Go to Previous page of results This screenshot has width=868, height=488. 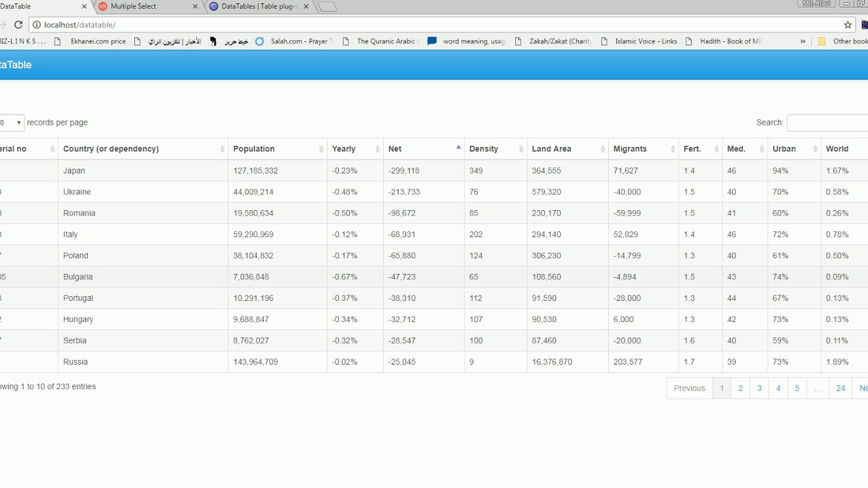690,388
